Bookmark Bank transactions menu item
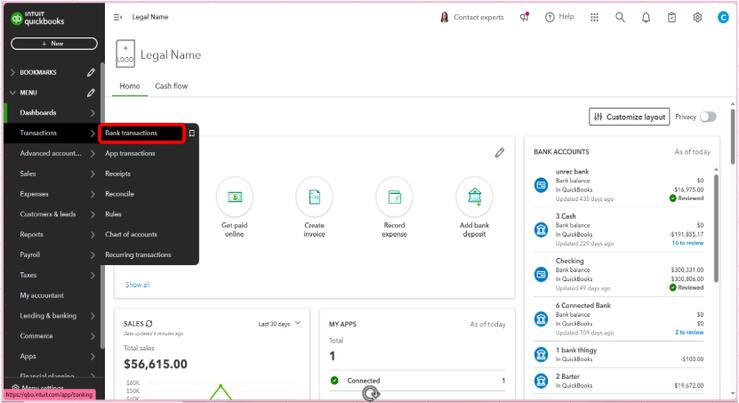Viewport: 739px width, 403px height. click(x=191, y=133)
